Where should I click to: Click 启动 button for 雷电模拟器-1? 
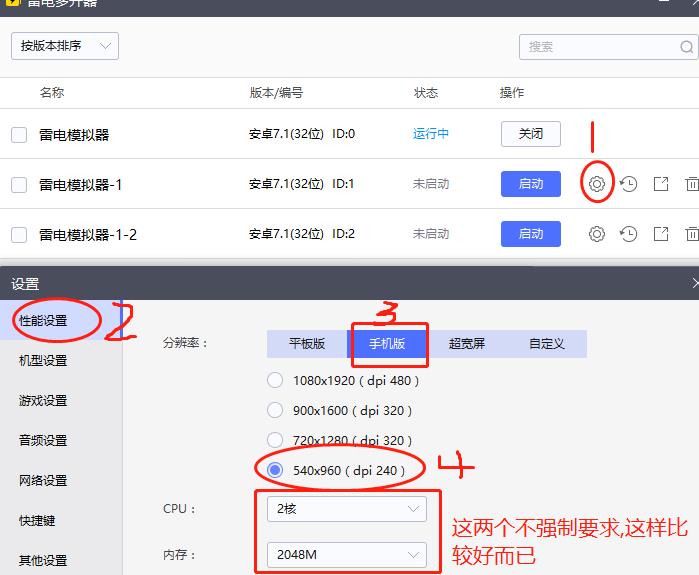pyautogui.click(x=530, y=184)
